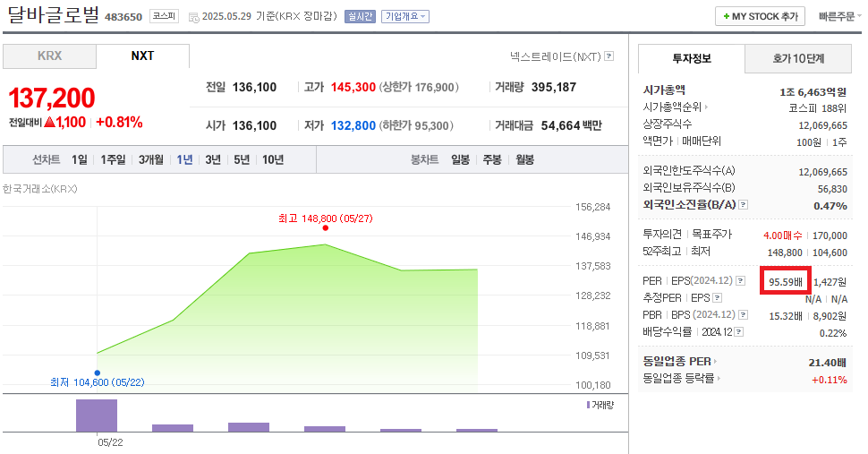Select the 1주일 line chart period

coord(113,159)
